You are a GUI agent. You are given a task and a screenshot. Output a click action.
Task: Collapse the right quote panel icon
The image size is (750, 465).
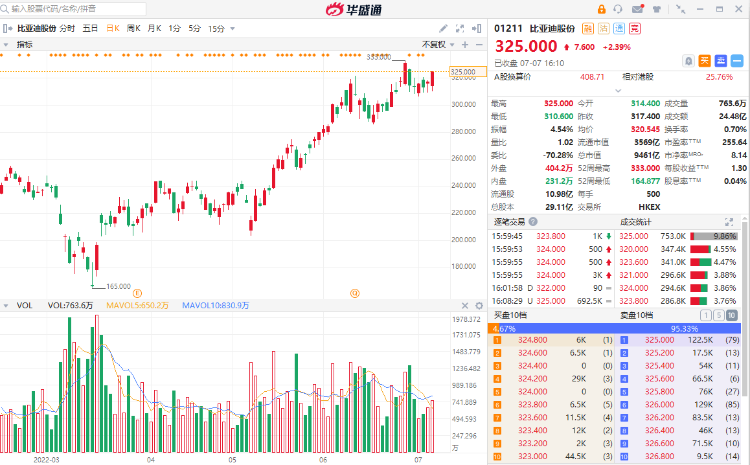476,29
